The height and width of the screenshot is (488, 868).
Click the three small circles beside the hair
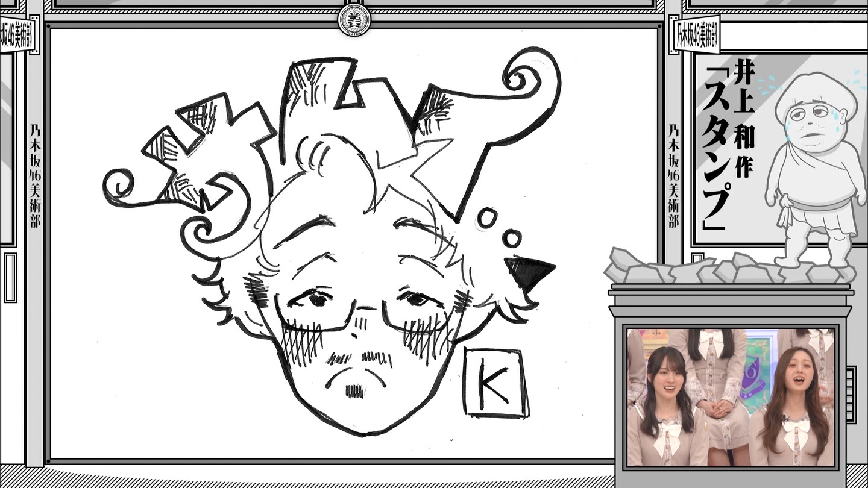[x=499, y=228]
